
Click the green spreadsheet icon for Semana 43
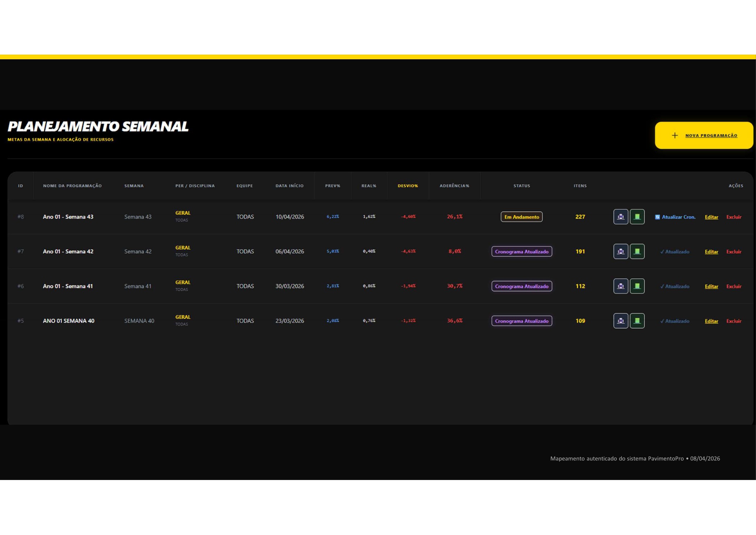click(x=637, y=217)
